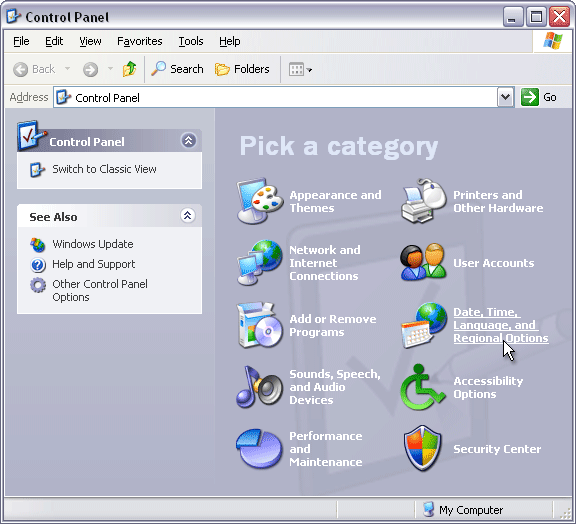Image resolution: width=576 pixels, height=524 pixels.
Task: Collapse the See Also sidebar section
Action: click(x=187, y=216)
